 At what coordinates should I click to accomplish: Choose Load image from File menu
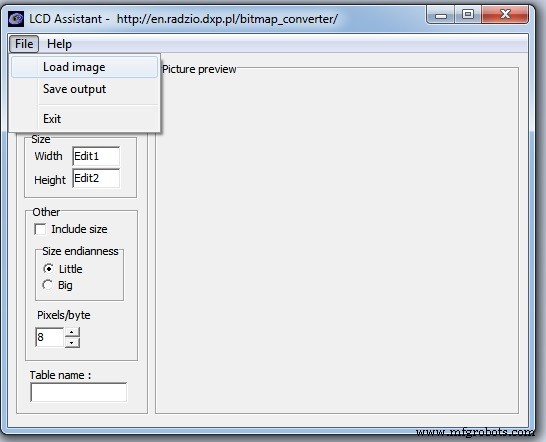tap(85, 67)
